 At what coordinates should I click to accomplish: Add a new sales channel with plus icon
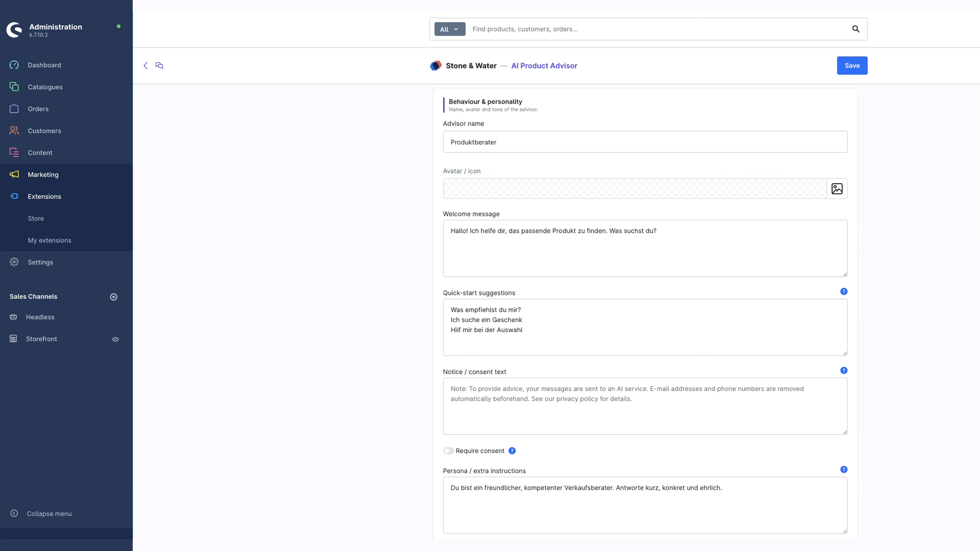[x=114, y=297]
